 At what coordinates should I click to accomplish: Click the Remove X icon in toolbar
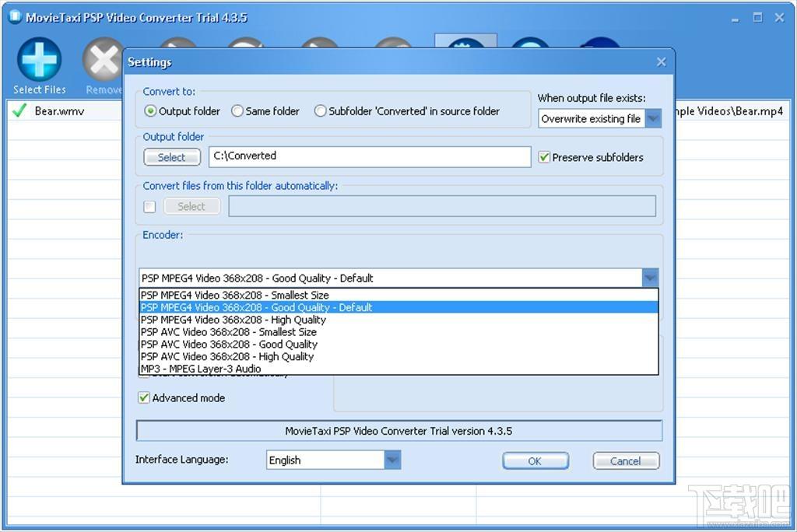tap(103, 60)
